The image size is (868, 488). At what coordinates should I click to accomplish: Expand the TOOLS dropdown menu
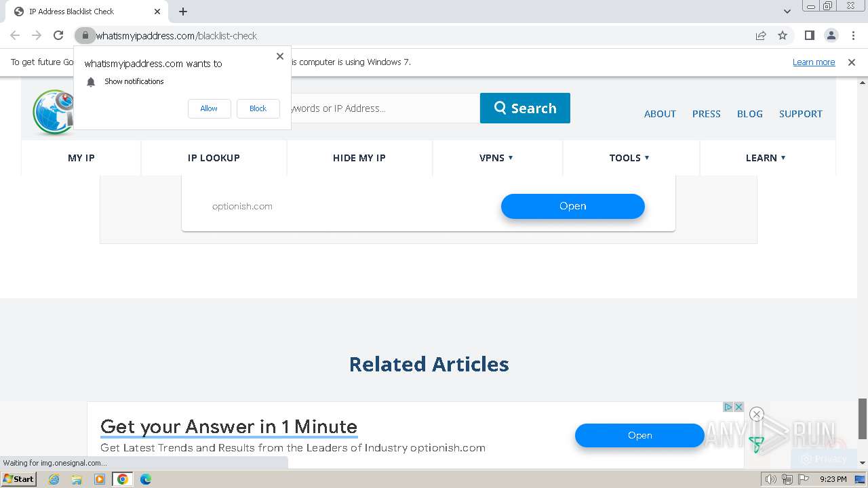pyautogui.click(x=629, y=158)
